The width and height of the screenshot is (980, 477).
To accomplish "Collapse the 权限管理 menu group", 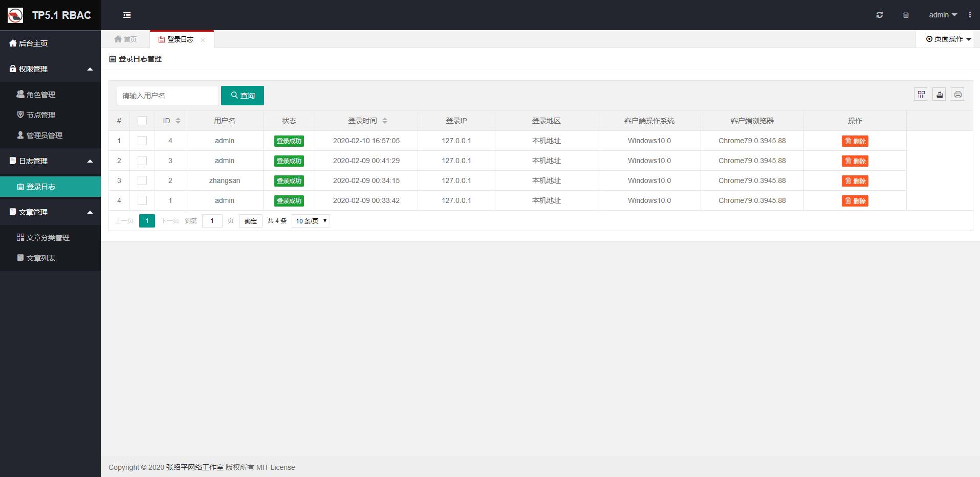I will tap(50, 69).
